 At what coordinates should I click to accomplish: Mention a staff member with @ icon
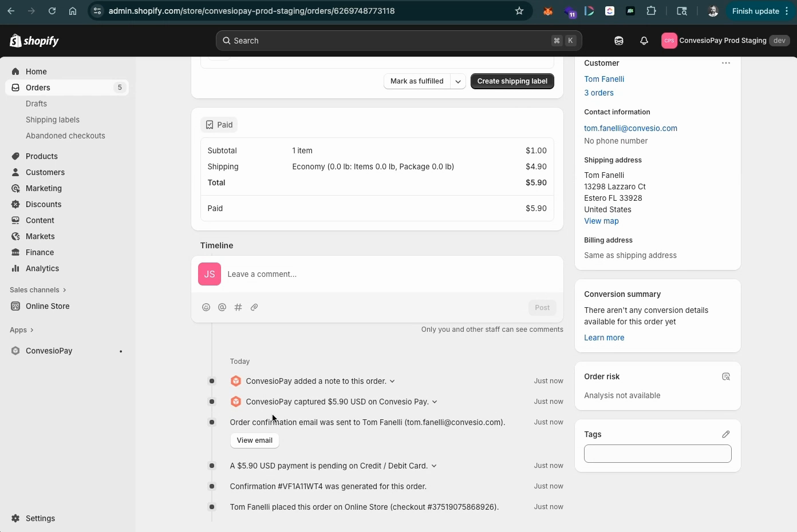[x=222, y=307]
